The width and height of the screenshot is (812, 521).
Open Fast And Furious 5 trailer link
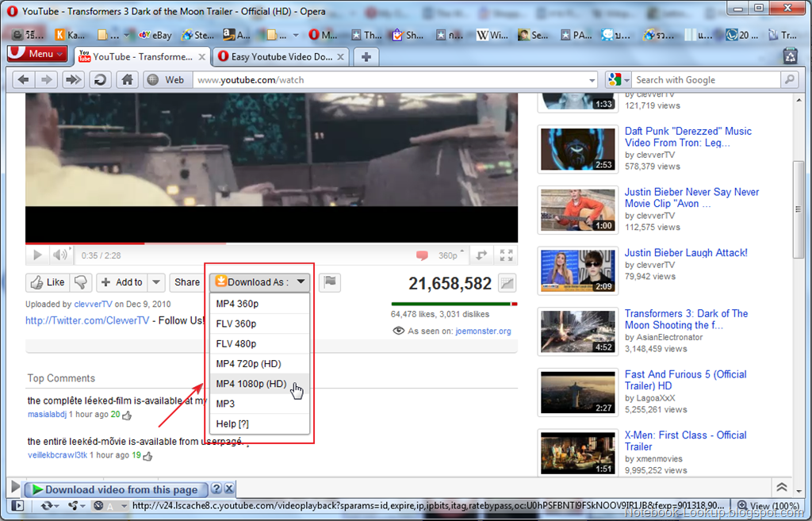686,380
